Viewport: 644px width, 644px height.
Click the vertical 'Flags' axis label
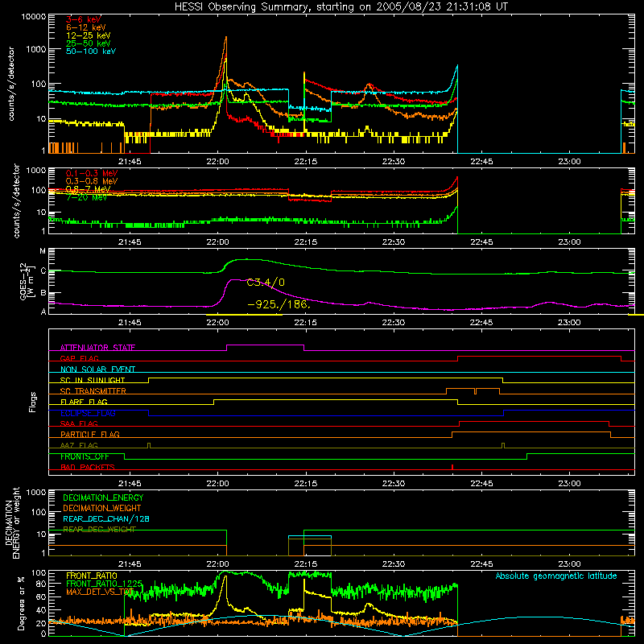point(32,402)
